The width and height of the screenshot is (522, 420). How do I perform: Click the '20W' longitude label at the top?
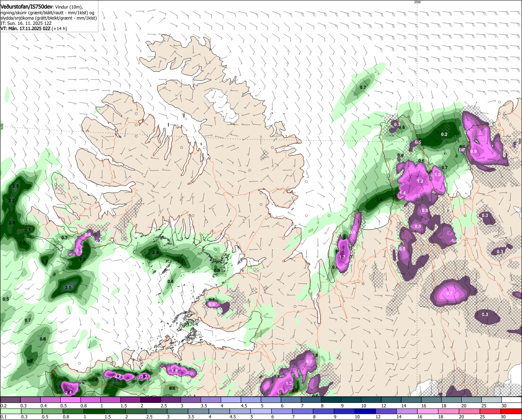point(417,2)
